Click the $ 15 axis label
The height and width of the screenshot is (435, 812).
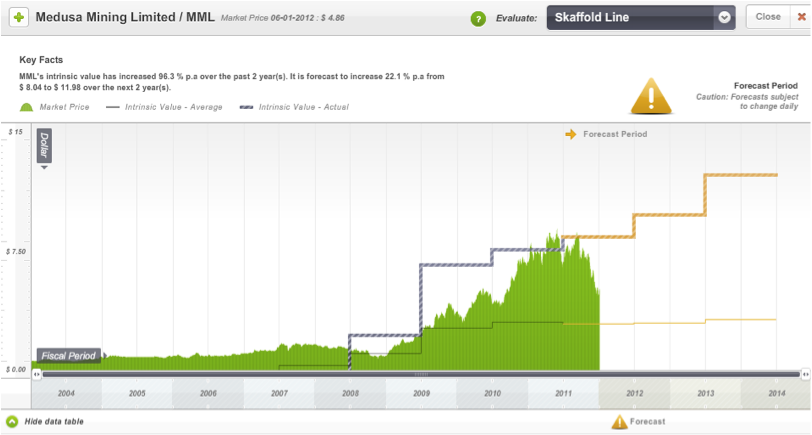click(15, 132)
